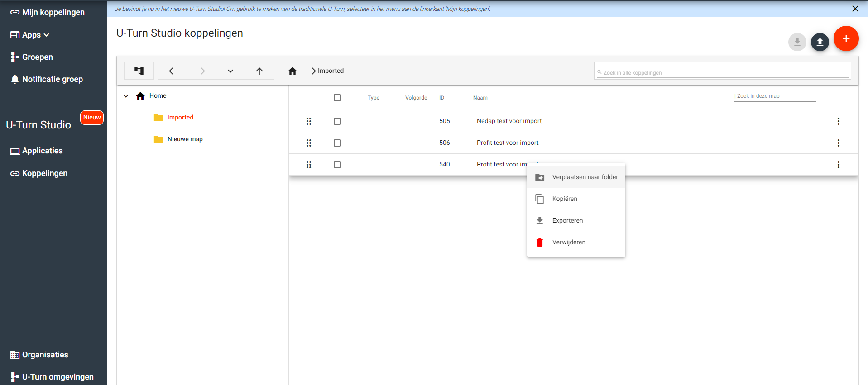This screenshot has height=385, width=868.
Task: Tick the select-all checkbox in the header
Action: click(x=337, y=98)
